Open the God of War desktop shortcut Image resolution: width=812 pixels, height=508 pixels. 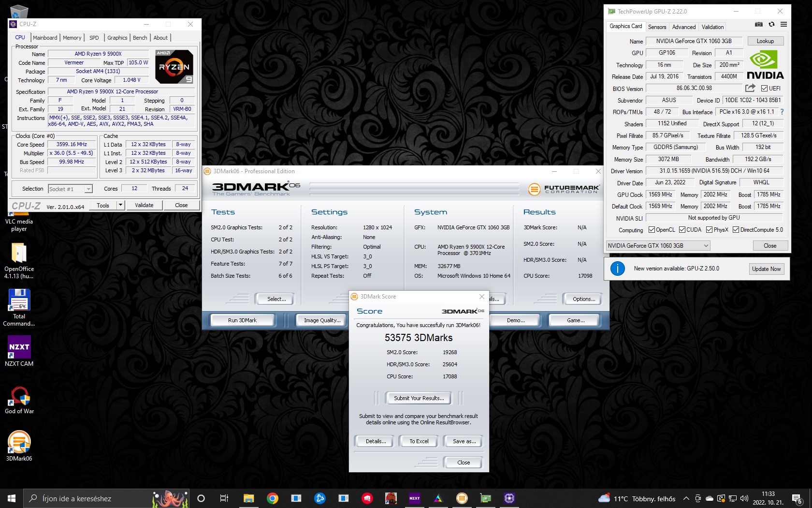[19, 400]
